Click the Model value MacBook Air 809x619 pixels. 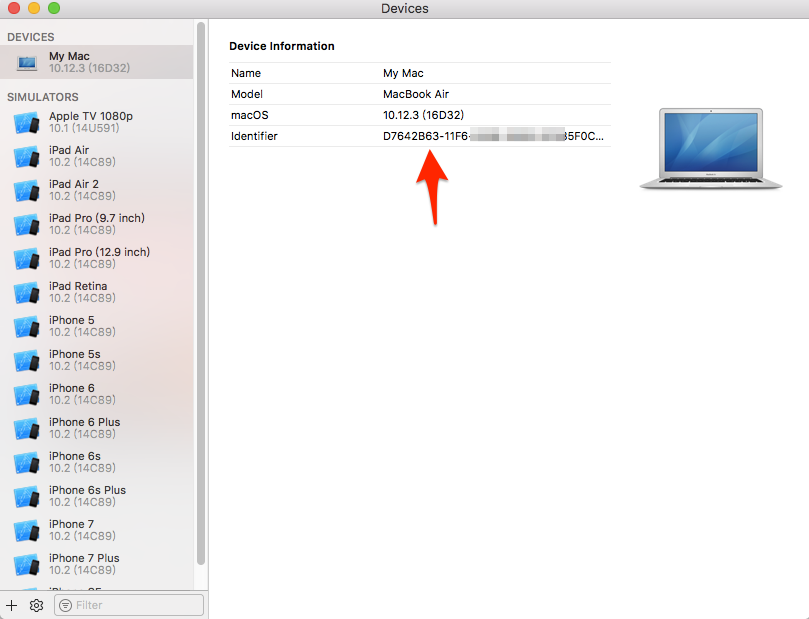coord(416,94)
